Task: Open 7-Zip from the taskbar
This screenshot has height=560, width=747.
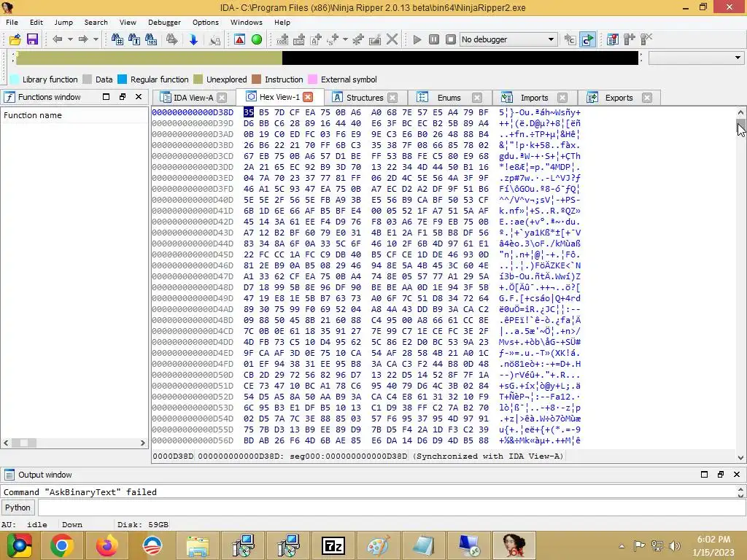Action: 333,545
